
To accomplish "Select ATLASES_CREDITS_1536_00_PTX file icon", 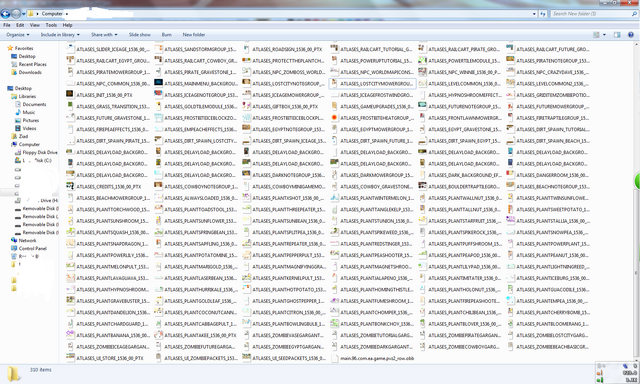I will [x=70, y=186].
